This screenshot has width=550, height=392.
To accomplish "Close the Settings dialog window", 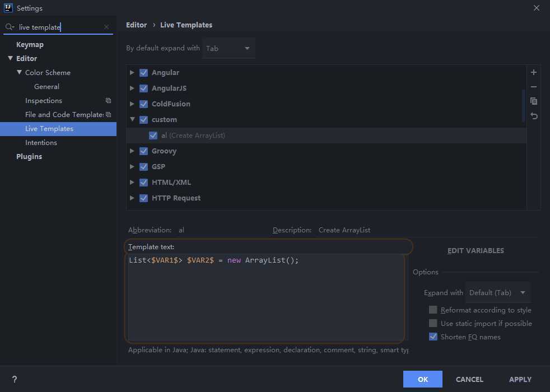I will coord(537,8).
